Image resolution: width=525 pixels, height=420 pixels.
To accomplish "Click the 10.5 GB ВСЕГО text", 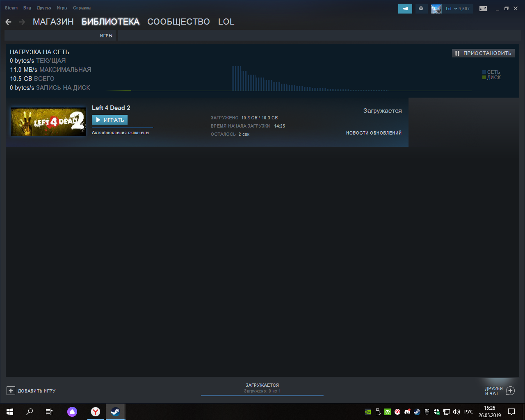I will [x=32, y=79].
